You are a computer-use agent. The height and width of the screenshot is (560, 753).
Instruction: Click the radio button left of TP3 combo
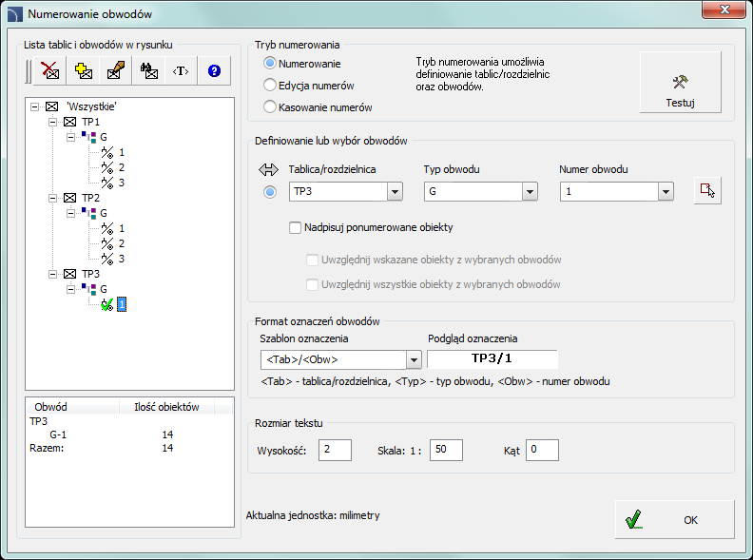point(270,192)
